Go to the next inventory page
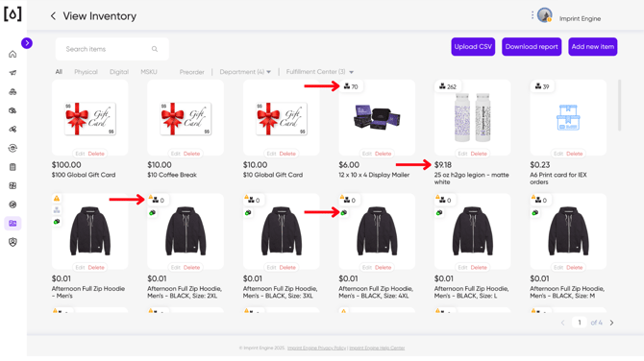Screen dimensions: 644x361 click(x=611, y=323)
